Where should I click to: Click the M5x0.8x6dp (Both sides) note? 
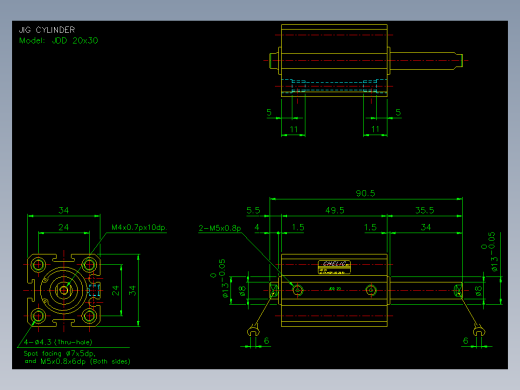pos(85,361)
